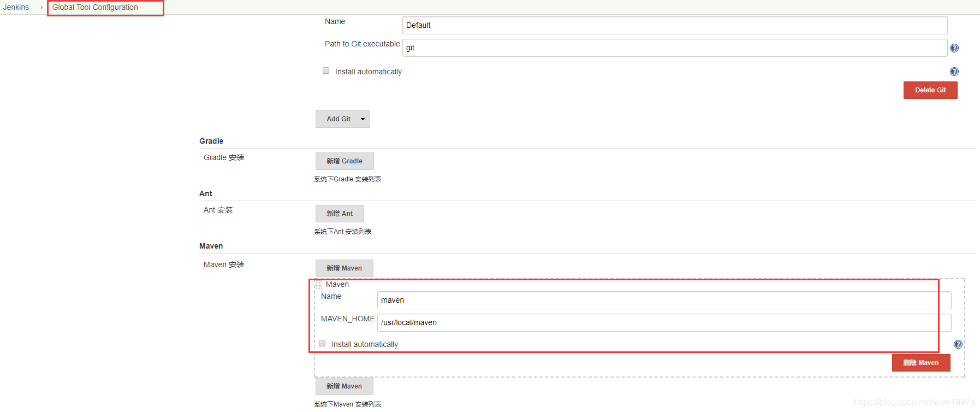Open help for Path to Git executable
Screen dimensions: 980x412
[954, 48]
